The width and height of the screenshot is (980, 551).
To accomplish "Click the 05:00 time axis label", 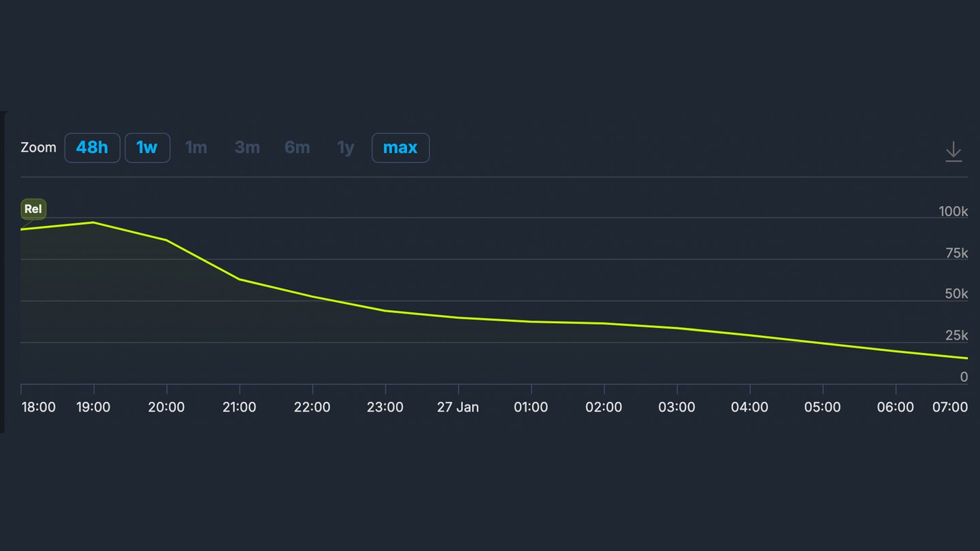I will [x=823, y=407].
